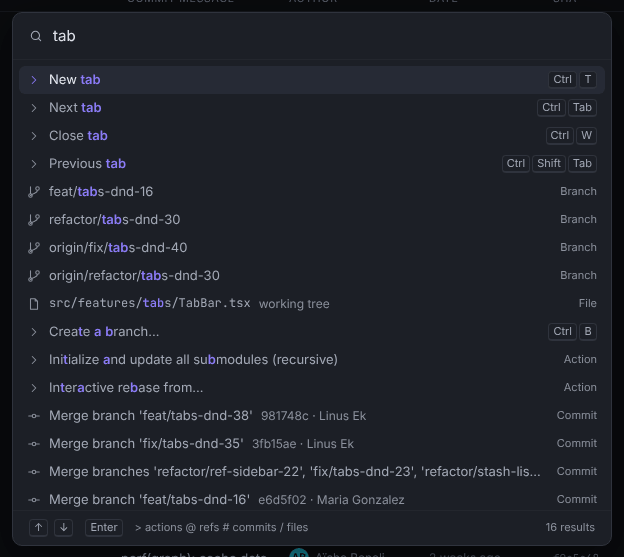Click branch icon for origin/fix/tabs-dnd-40
Screen dimensions: 624x557
pyautogui.click(x=34, y=248)
